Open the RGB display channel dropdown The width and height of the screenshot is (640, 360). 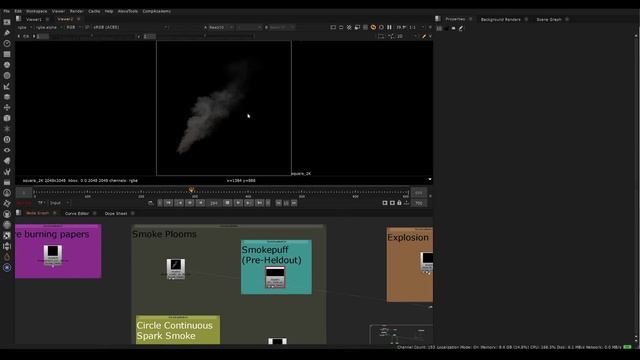pos(73,27)
